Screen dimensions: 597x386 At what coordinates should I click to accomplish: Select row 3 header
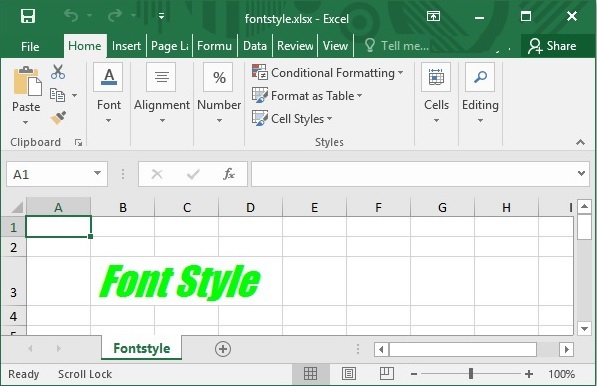pyautogui.click(x=13, y=281)
